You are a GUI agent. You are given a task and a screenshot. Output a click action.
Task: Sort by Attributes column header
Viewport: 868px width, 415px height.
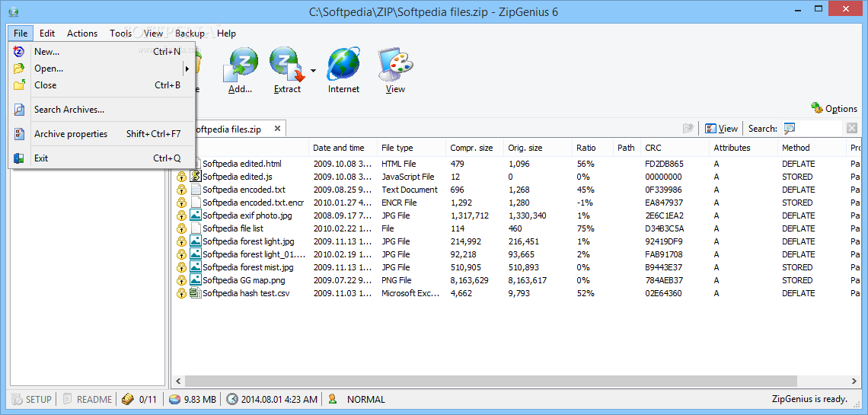743,148
